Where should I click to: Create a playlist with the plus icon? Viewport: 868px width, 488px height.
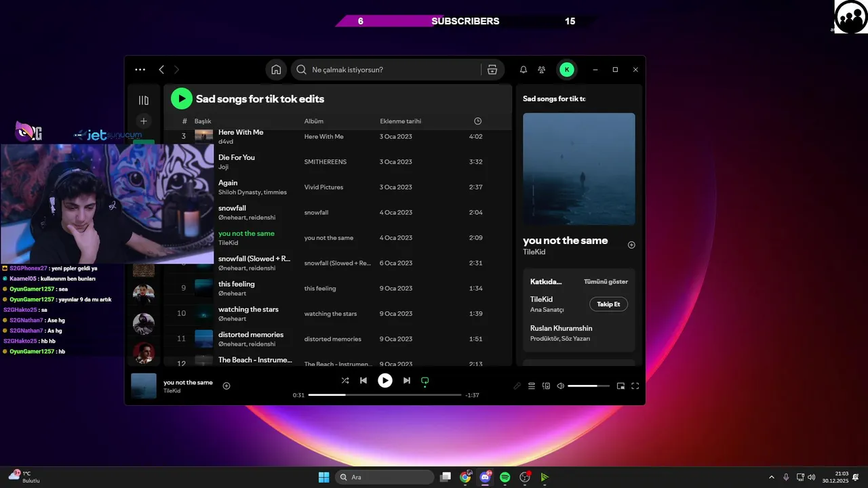click(x=143, y=121)
